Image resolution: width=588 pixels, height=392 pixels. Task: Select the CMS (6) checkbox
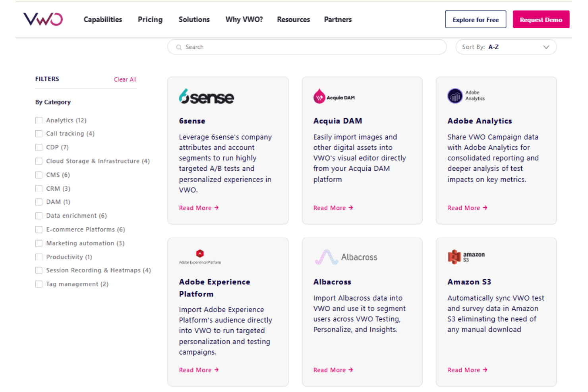point(39,175)
